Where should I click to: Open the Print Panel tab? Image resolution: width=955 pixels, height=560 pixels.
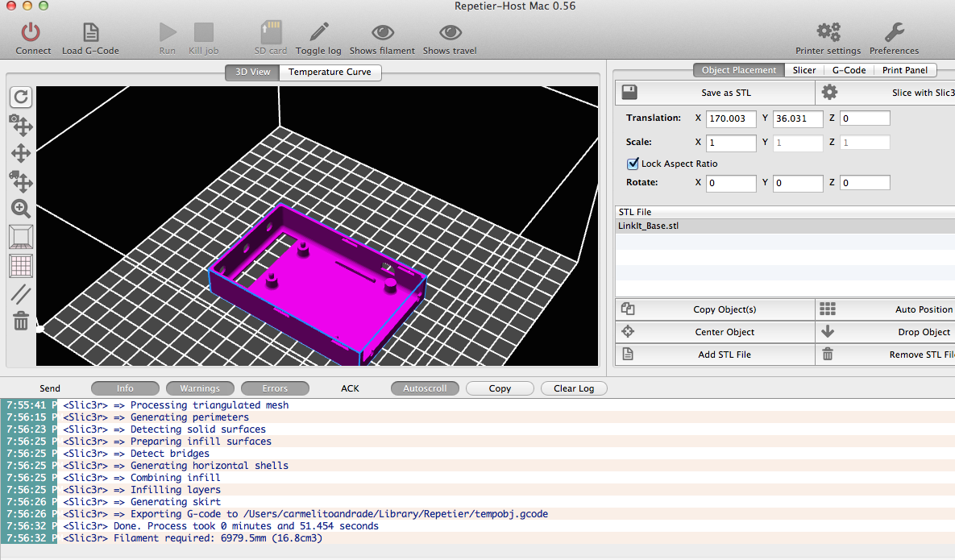click(x=905, y=70)
